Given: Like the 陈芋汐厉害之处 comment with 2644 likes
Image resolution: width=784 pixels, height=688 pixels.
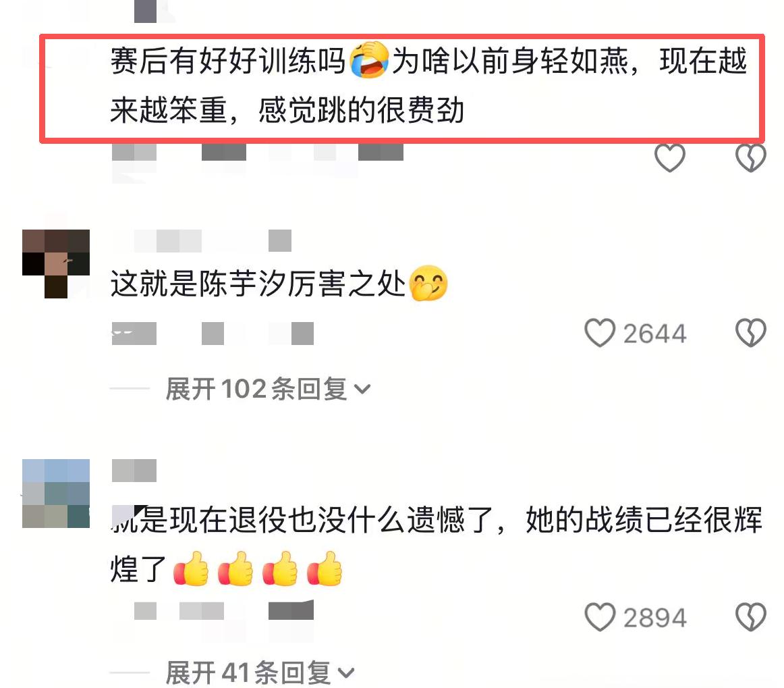Looking at the screenshot, I should (x=600, y=333).
